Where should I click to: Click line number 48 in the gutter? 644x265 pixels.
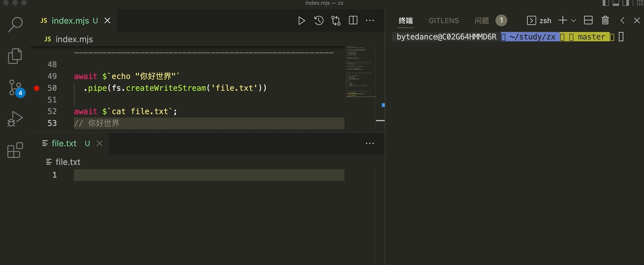(52, 64)
